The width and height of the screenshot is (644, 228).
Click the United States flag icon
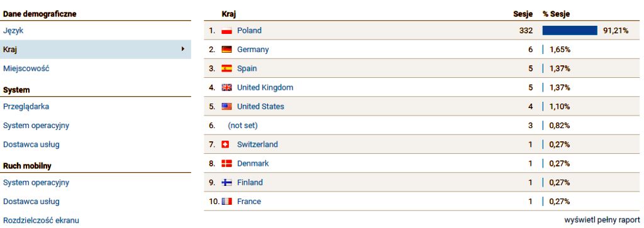[x=226, y=107]
